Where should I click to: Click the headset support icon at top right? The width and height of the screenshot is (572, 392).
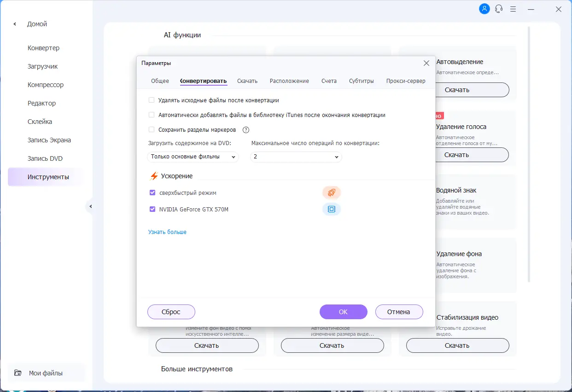pyautogui.click(x=499, y=9)
